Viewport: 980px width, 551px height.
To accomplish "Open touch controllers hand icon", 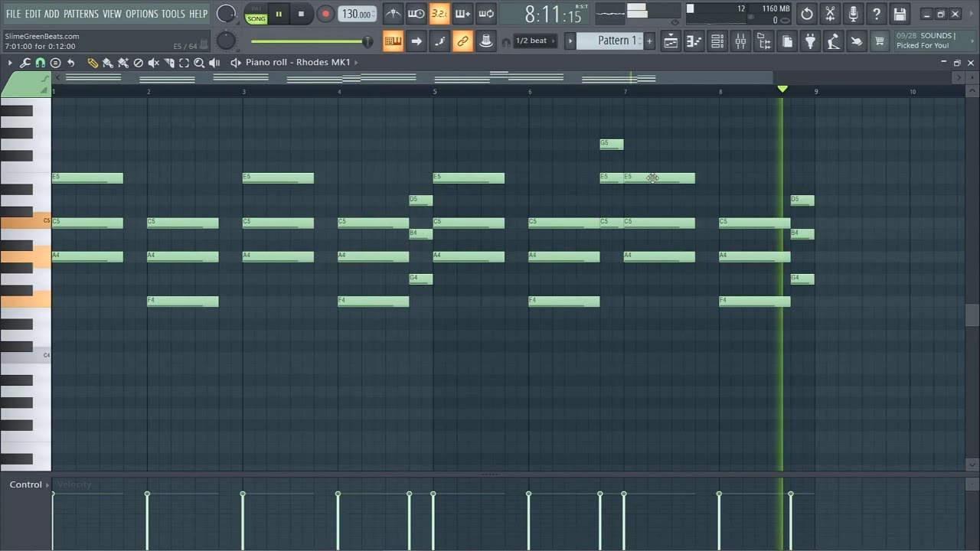I will (x=857, y=41).
